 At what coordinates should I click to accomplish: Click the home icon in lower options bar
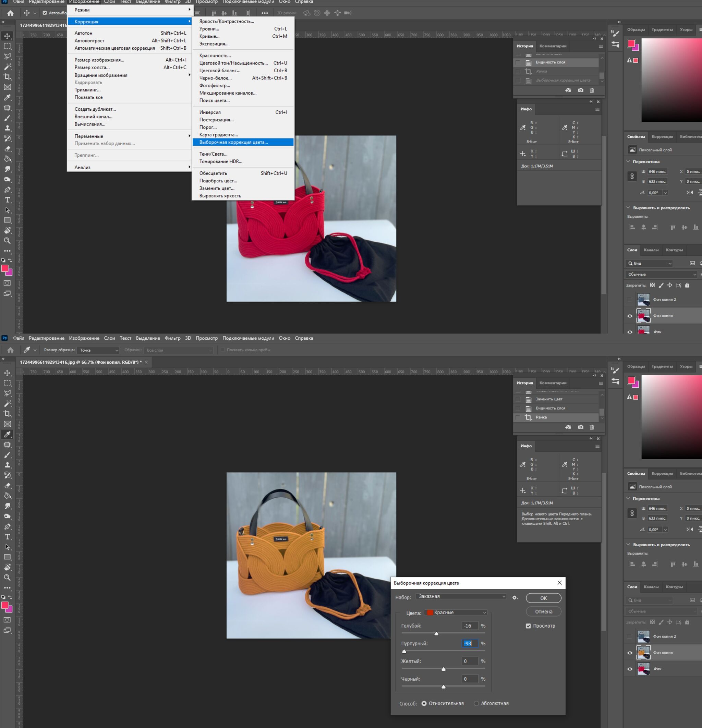pos(10,350)
